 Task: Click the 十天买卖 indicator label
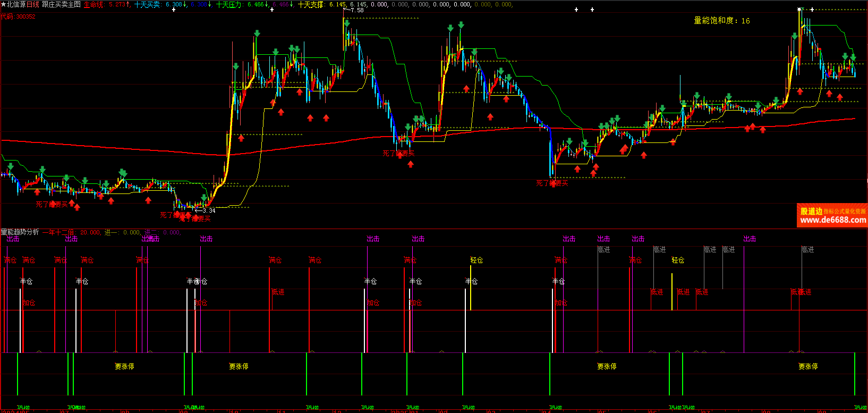147,4
